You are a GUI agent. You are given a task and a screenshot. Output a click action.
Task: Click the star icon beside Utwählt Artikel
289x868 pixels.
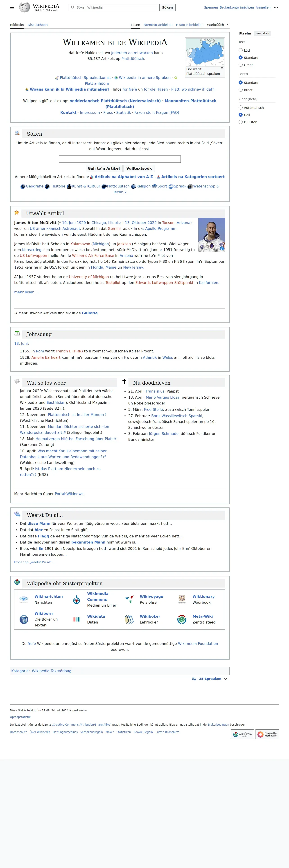(x=17, y=212)
